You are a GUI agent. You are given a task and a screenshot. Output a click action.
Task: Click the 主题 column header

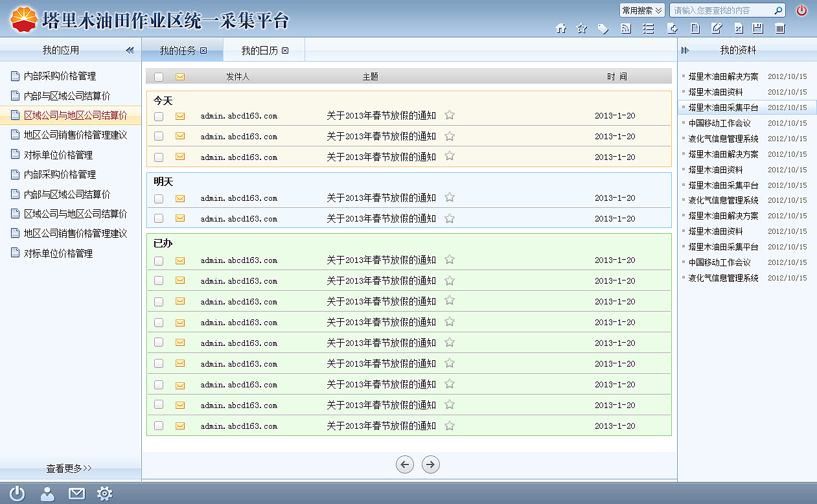point(370,76)
